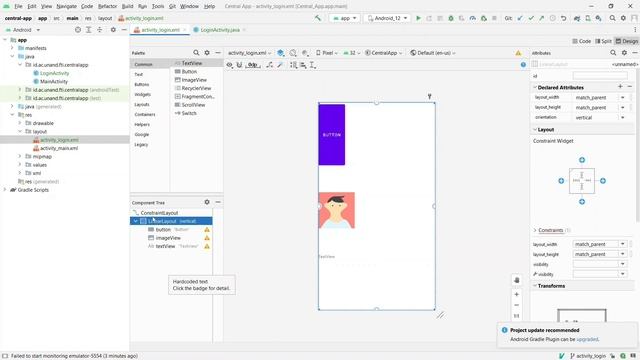Click Git update project blue checkmark
The image size is (640, 360).
tap(520, 18)
